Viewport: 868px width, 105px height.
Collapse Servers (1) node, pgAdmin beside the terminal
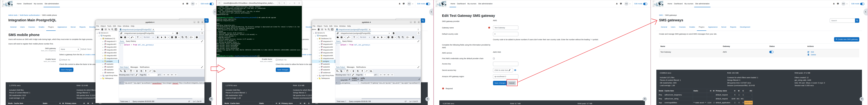314,33
